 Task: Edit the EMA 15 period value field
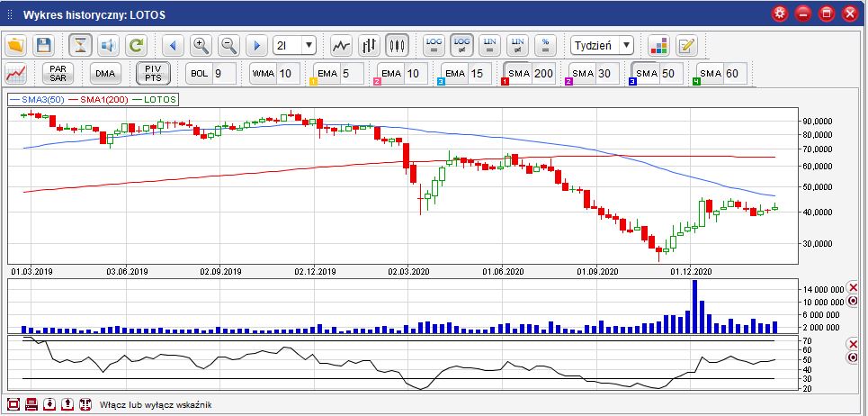[x=476, y=74]
